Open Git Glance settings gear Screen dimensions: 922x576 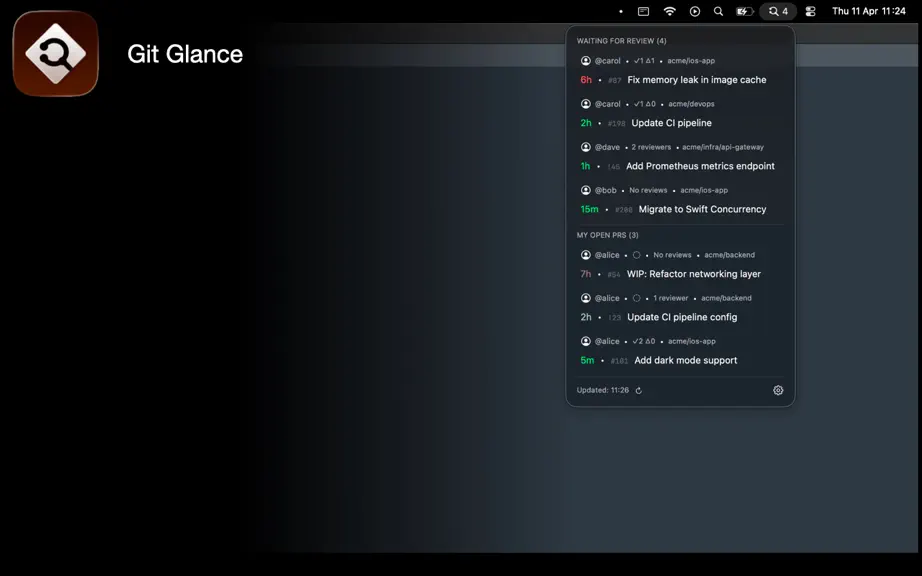pos(778,390)
